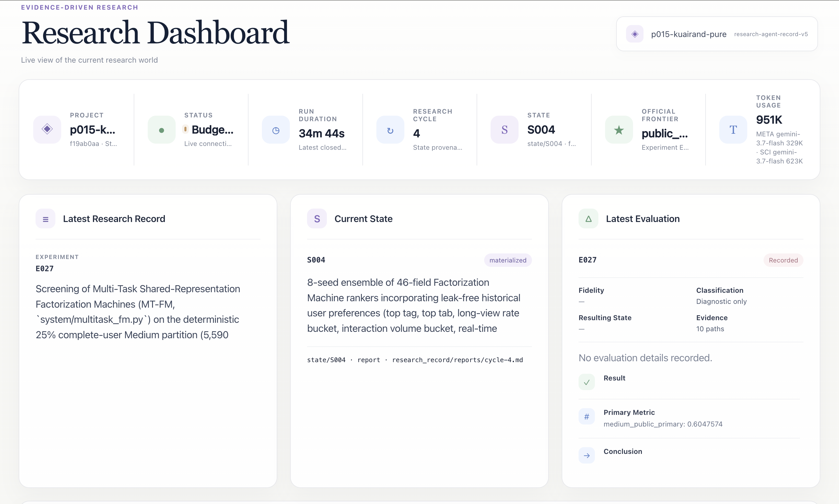Screen dimensions: 839x504
Task: Click the research cycle value 4
Action: 416,133
